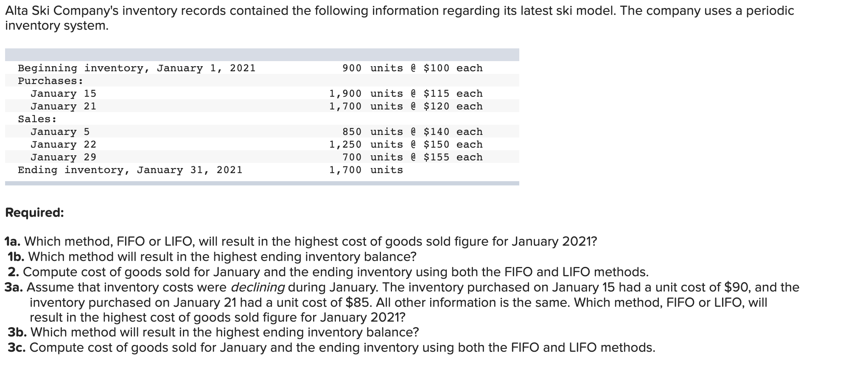Click the 700 units @ $155 each value

click(x=412, y=157)
